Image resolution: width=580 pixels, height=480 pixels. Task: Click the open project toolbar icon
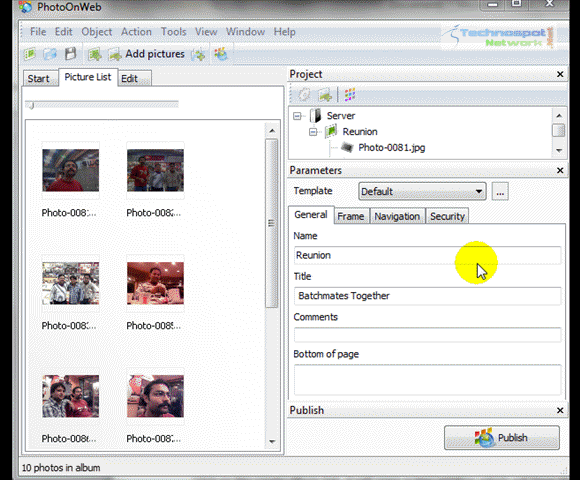(x=50, y=54)
